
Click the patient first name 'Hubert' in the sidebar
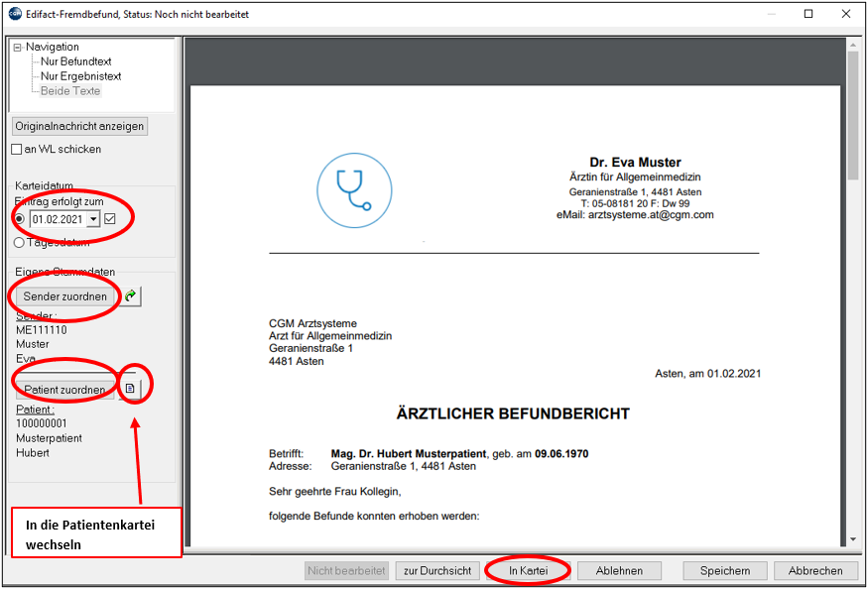pyautogui.click(x=33, y=453)
